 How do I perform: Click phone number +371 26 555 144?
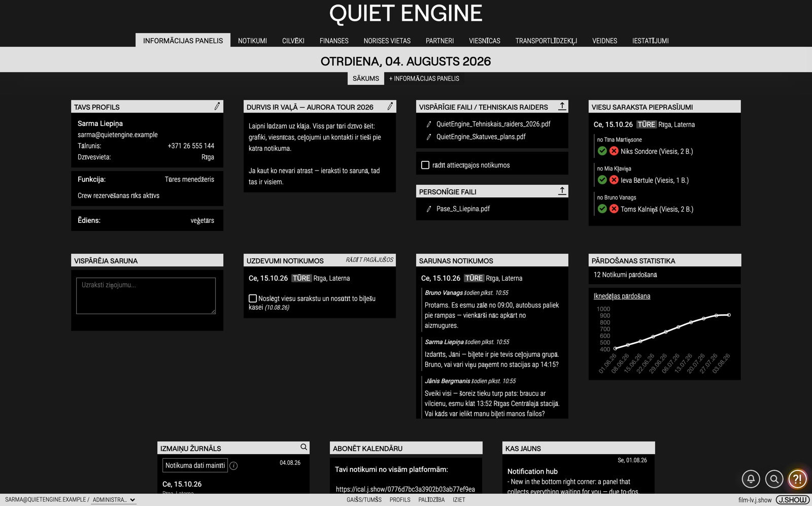(x=191, y=146)
